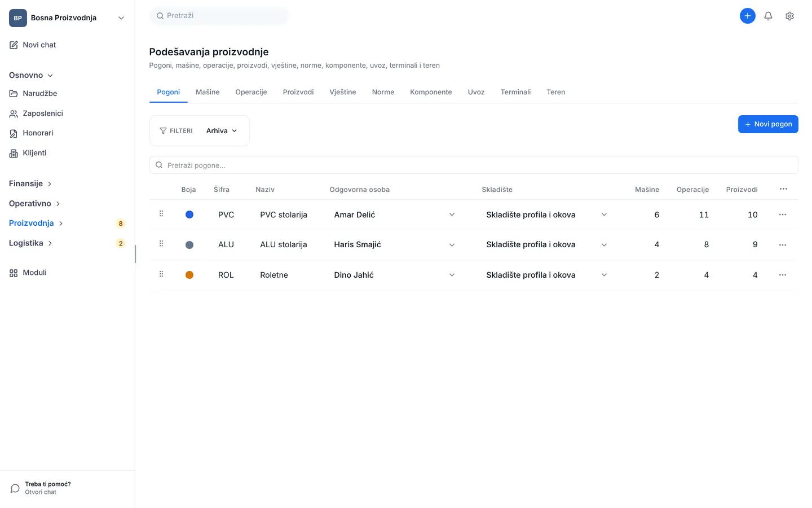
Task: Expand the Operativno sidebar section
Action: click(x=34, y=203)
